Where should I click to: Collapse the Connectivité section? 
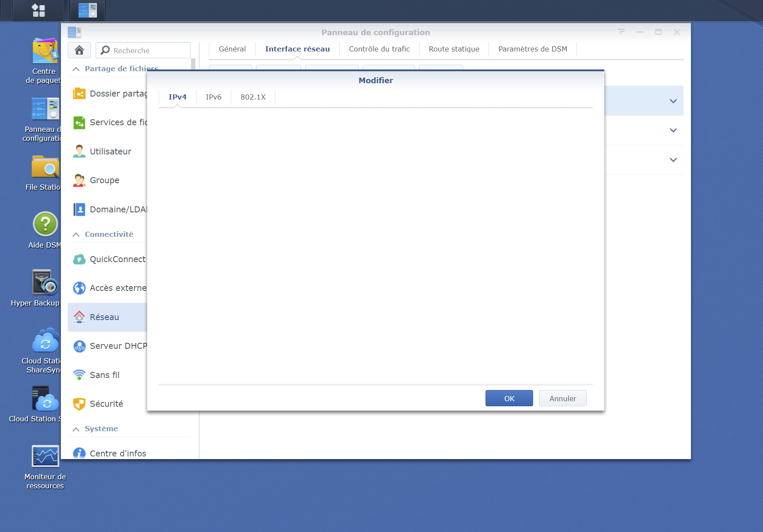(76, 234)
